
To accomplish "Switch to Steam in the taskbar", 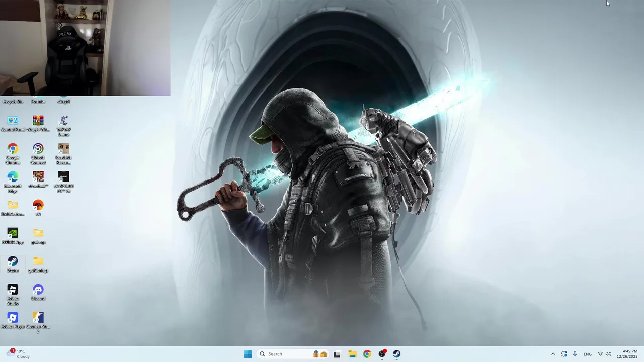I will click(396, 354).
